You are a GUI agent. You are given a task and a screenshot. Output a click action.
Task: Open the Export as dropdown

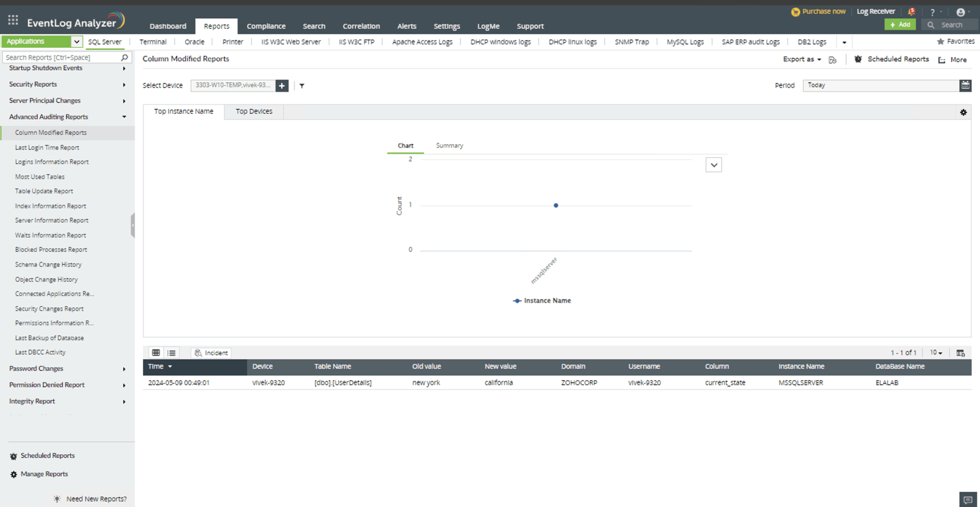point(802,59)
